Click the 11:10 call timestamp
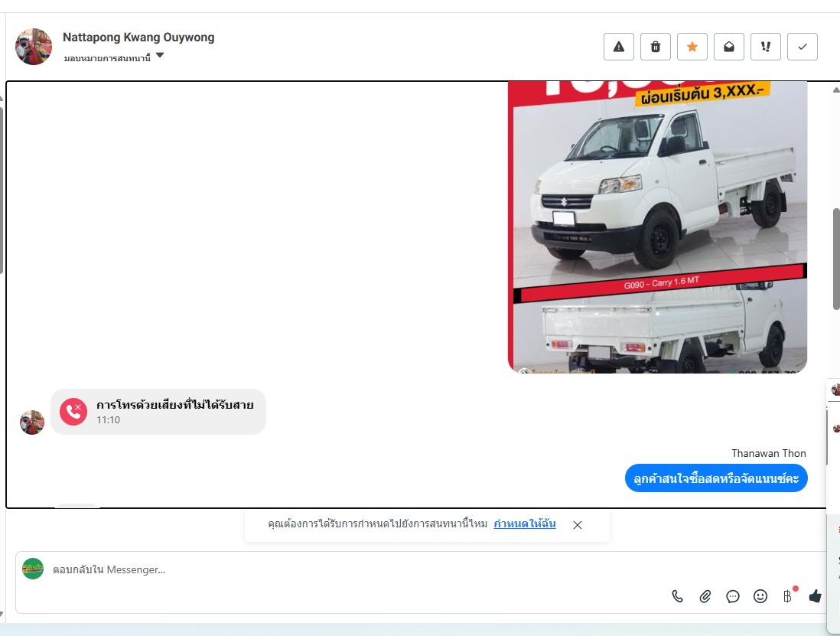 click(x=108, y=420)
